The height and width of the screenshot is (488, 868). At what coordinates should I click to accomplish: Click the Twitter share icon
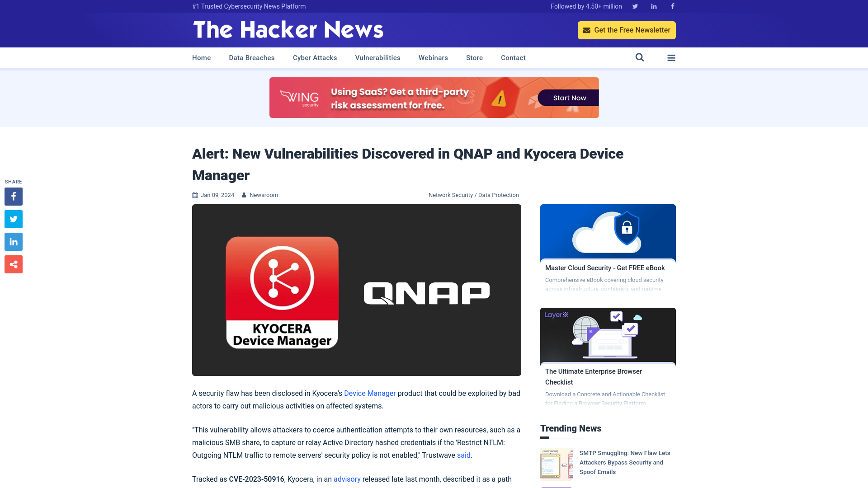tap(13, 219)
